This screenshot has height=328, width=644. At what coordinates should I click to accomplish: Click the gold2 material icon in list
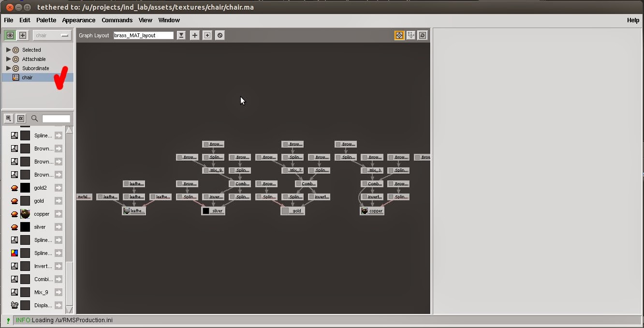tap(15, 188)
